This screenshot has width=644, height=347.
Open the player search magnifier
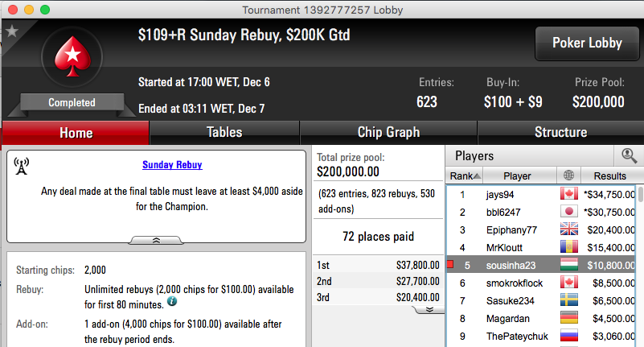(x=629, y=156)
